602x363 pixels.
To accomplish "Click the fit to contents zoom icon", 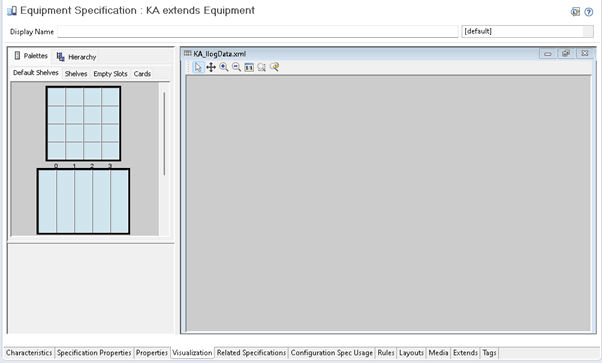I will click(x=274, y=67).
